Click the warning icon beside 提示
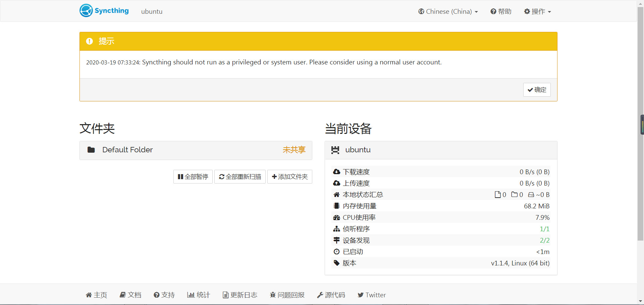Screen dimensions: 644x305 point(89,41)
